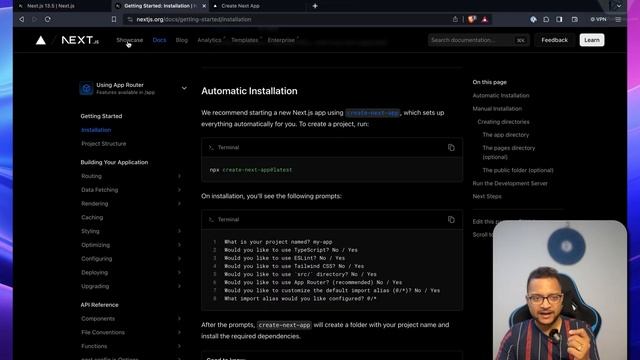Jump to Automatic Installation in On this page
Viewport: 640px width, 360px height.
click(x=501, y=96)
